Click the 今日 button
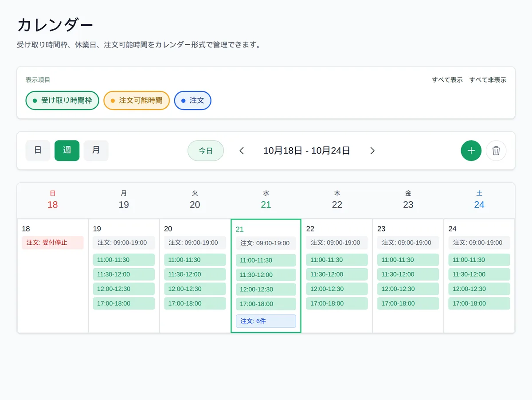 206,150
